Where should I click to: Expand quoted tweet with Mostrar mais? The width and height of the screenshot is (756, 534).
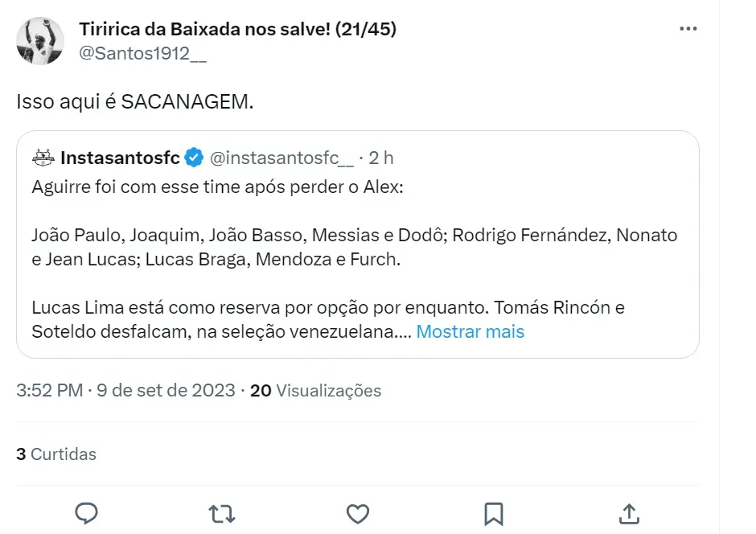tap(470, 331)
